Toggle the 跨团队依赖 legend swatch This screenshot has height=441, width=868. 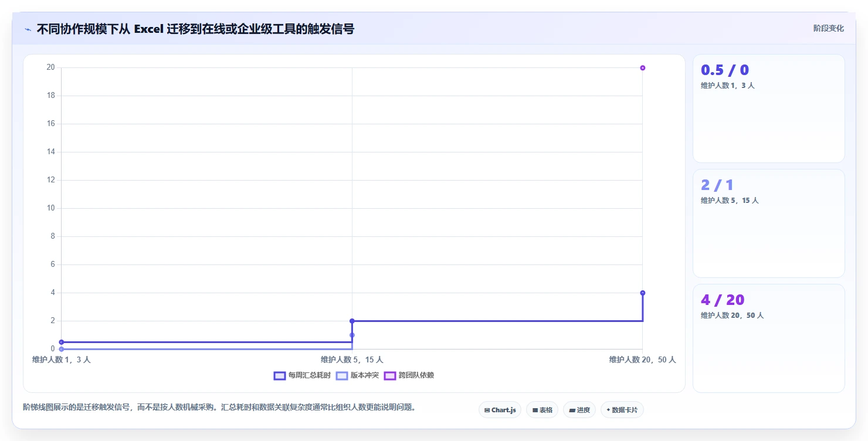[x=390, y=376]
